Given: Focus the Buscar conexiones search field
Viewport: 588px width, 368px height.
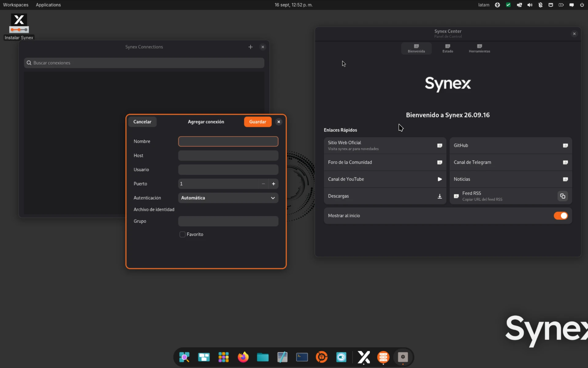Looking at the screenshot, I should coord(144,63).
